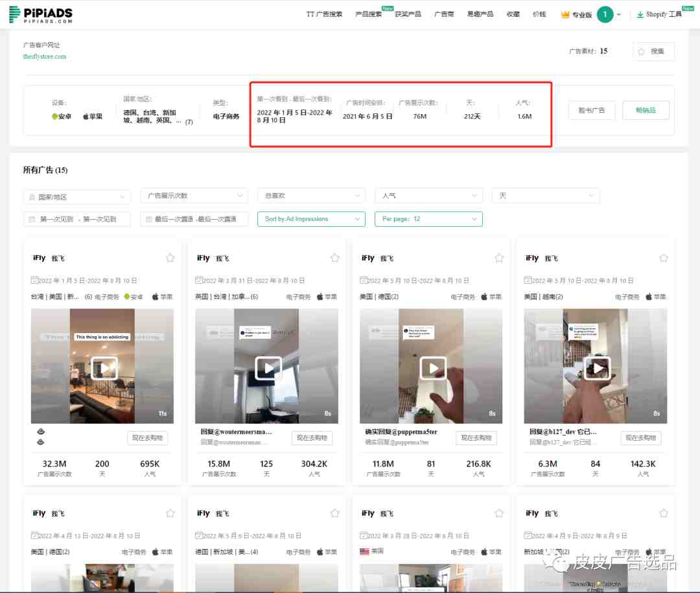The width and height of the screenshot is (700, 593).
Task: Play the 15.8M impressions ad video
Action: (x=268, y=368)
